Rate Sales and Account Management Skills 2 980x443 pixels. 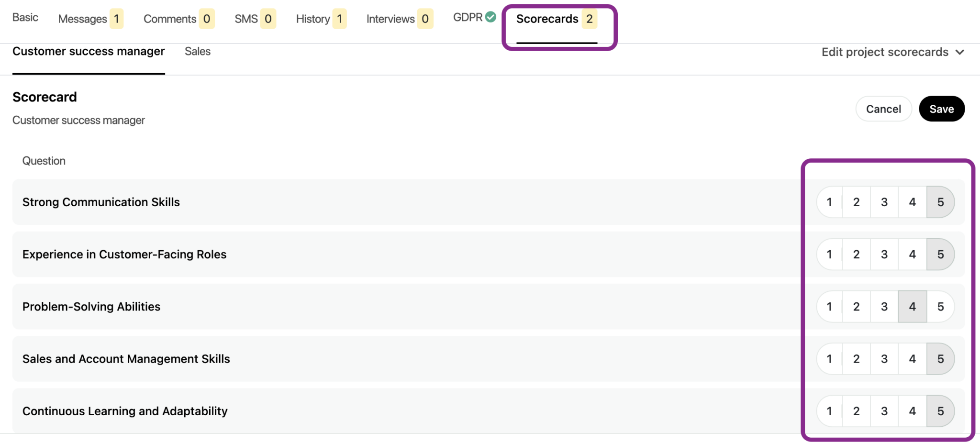click(856, 359)
